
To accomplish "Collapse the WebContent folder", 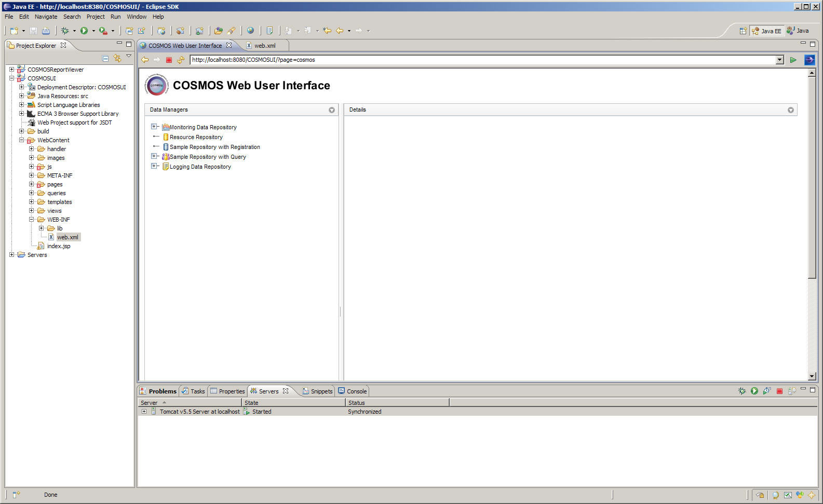I will [21, 140].
